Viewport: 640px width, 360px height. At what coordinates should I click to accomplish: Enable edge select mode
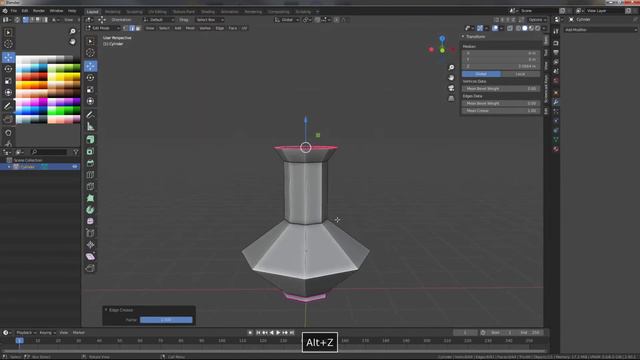(x=132, y=28)
